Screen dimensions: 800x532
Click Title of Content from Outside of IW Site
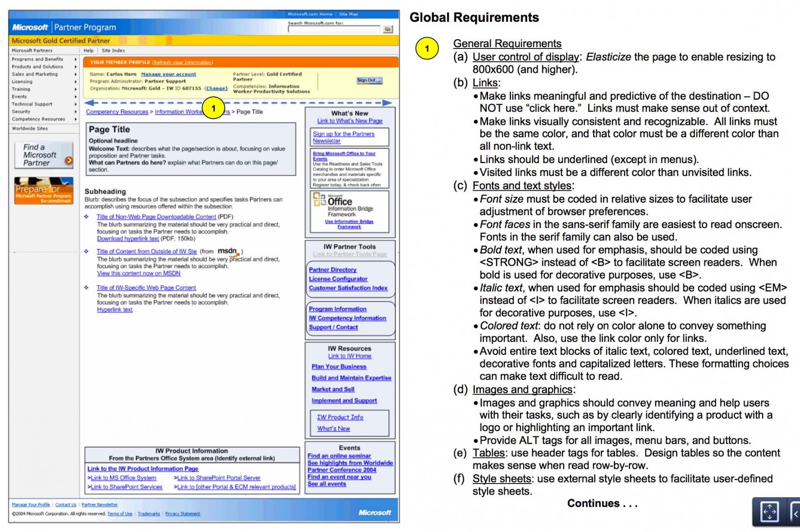147,252
